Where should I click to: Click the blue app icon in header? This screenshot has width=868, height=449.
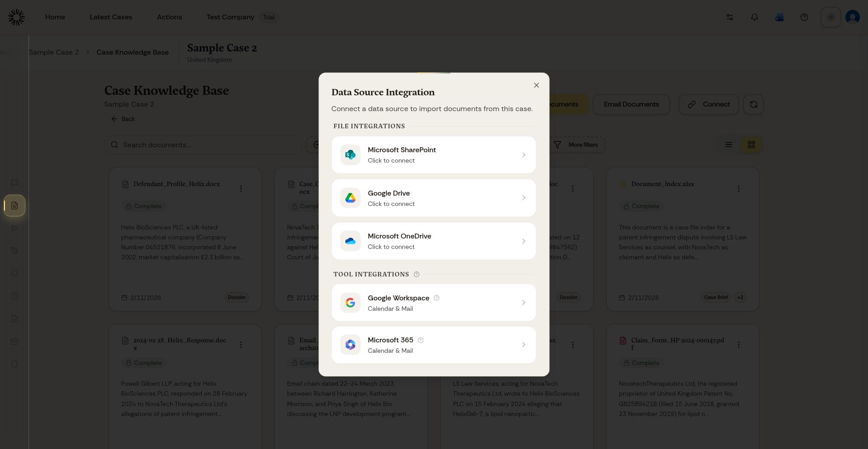click(779, 17)
